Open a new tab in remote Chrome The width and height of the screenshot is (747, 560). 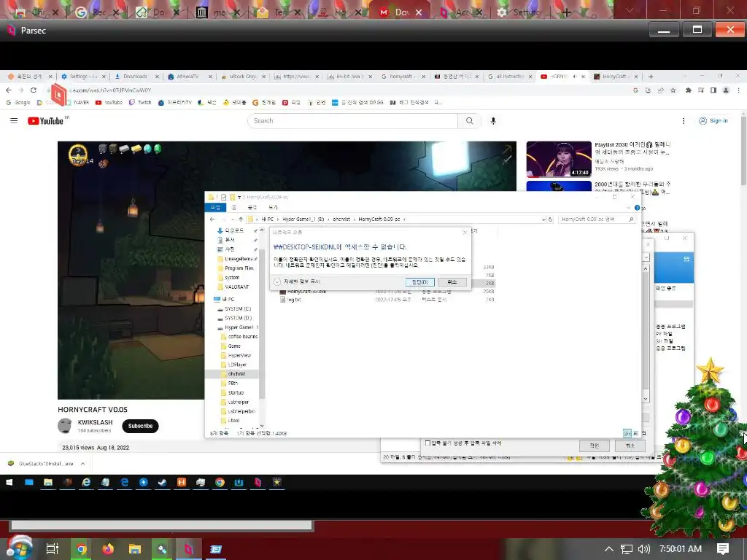click(x=651, y=76)
